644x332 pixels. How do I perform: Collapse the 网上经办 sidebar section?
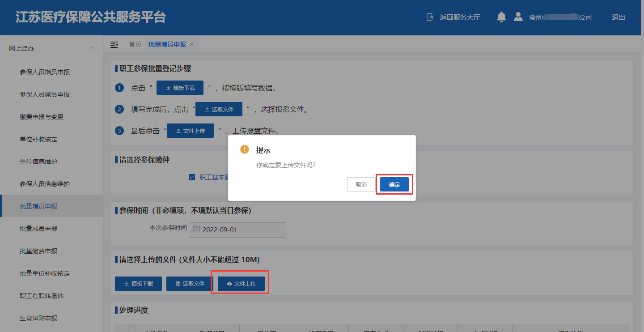pyautogui.click(x=91, y=48)
